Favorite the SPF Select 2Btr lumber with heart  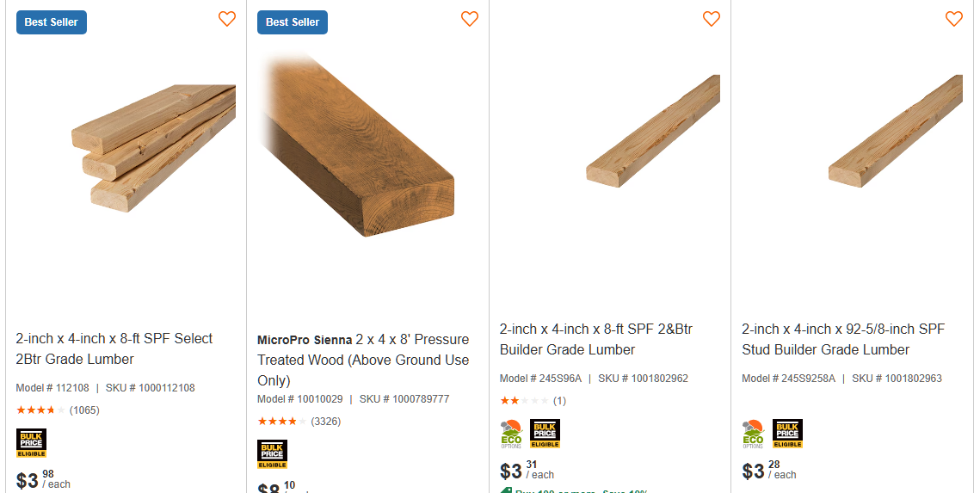click(x=227, y=19)
